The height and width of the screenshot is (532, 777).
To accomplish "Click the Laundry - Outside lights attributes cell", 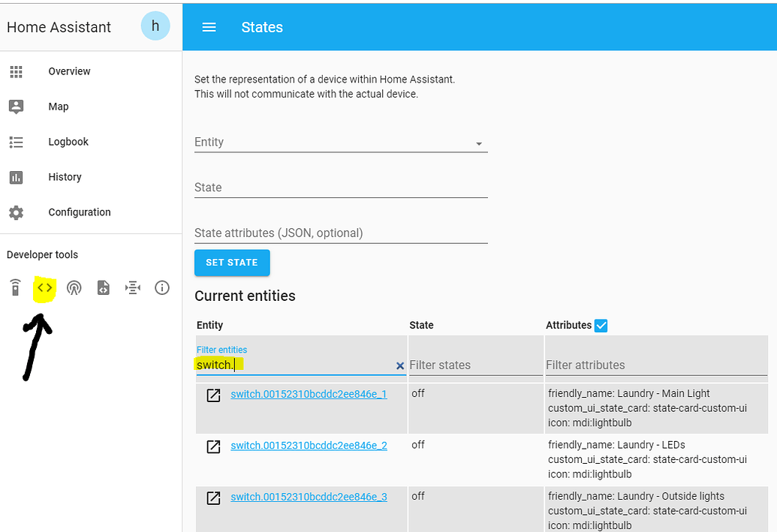I will tap(657, 509).
